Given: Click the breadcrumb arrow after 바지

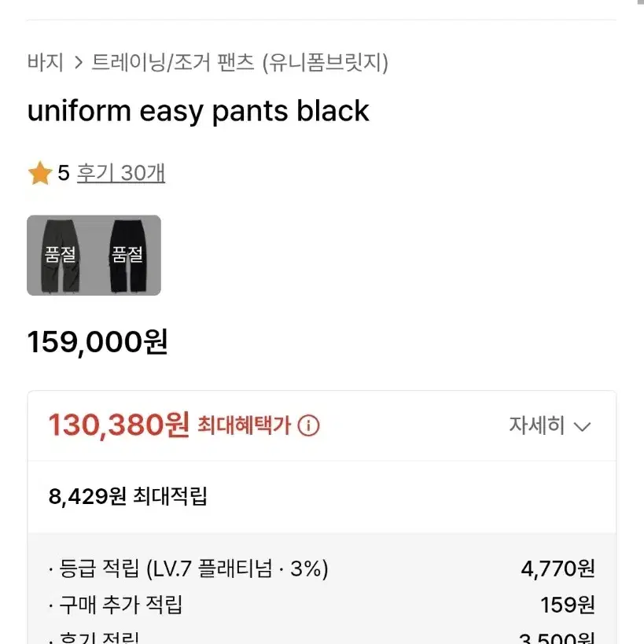Looking at the screenshot, I should pyautogui.click(x=78, y=63).
